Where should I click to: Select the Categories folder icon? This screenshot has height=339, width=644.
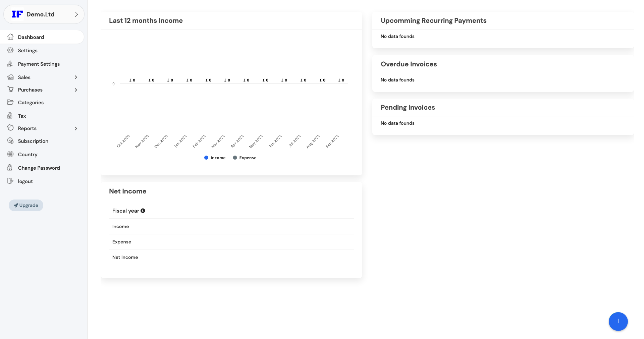click(x=11, y=102)
